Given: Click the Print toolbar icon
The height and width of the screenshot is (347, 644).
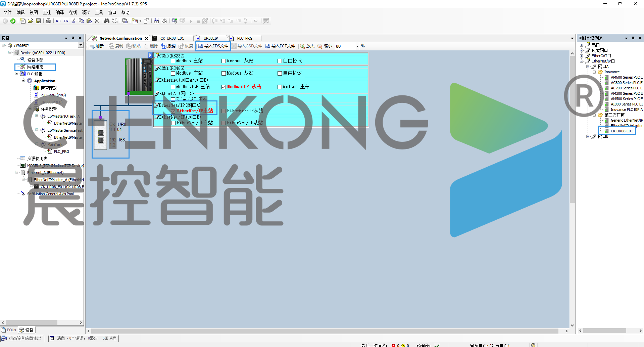Looking at the screenshot, I should [48, 21].
